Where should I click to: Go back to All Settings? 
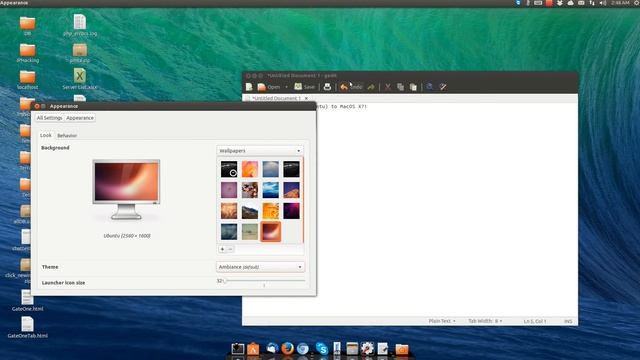[49, 118]
